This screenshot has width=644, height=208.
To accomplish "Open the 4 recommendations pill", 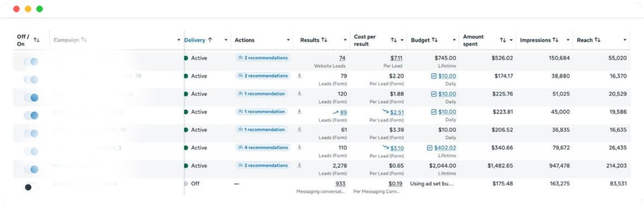I will pyautogui.click(x=263, y=148).
